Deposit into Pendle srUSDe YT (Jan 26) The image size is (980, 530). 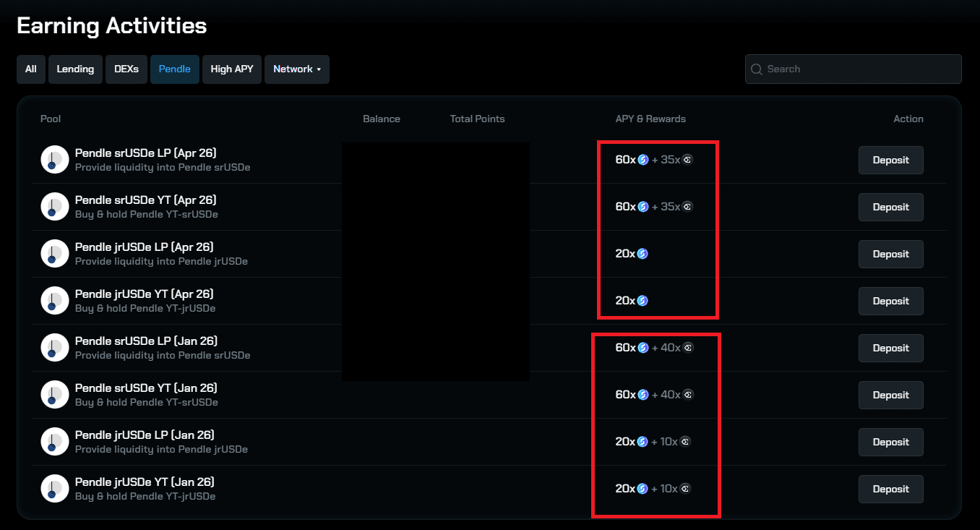pyautogui.click(x=891, y=395)
